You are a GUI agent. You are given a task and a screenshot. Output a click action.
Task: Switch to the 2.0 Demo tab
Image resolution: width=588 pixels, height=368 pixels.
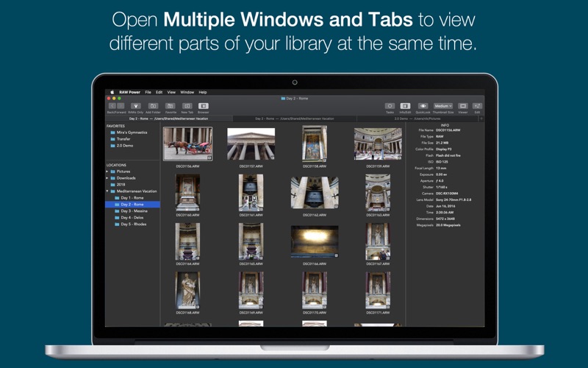pyautogui.click(x=417, y=118)
